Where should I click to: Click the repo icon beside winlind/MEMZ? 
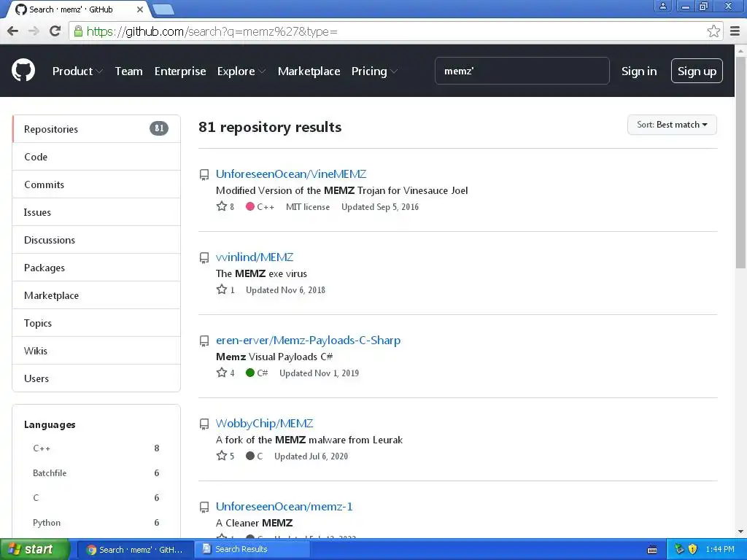click(x=204, y=257)
